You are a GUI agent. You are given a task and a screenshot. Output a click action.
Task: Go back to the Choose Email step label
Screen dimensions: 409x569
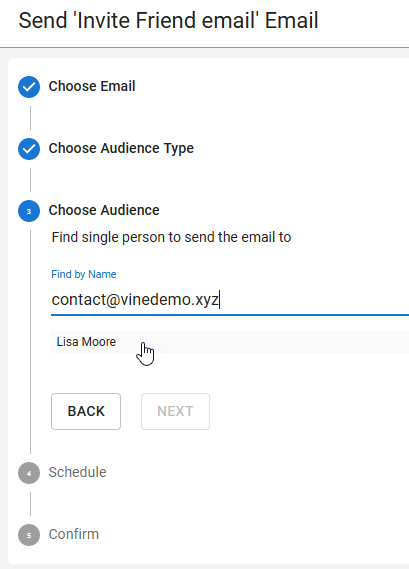coord(92,86)
